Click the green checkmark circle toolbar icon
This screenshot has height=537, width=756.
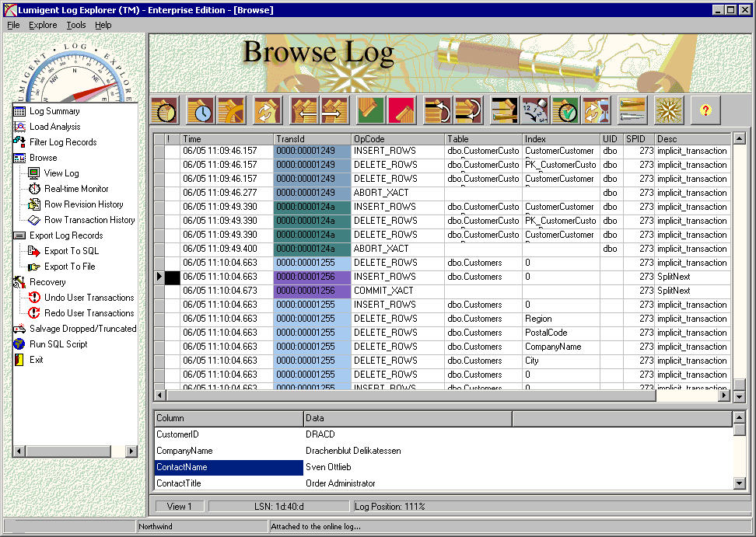[x=565, y=110]
